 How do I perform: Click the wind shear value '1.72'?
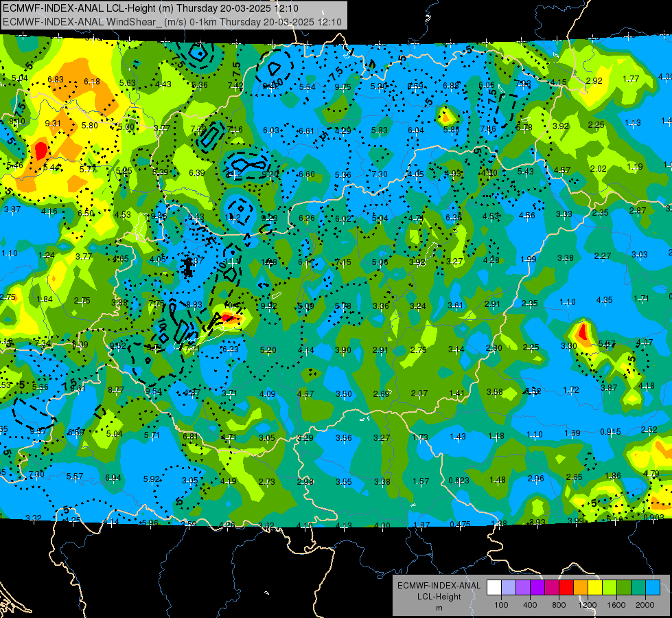[571, 390]
